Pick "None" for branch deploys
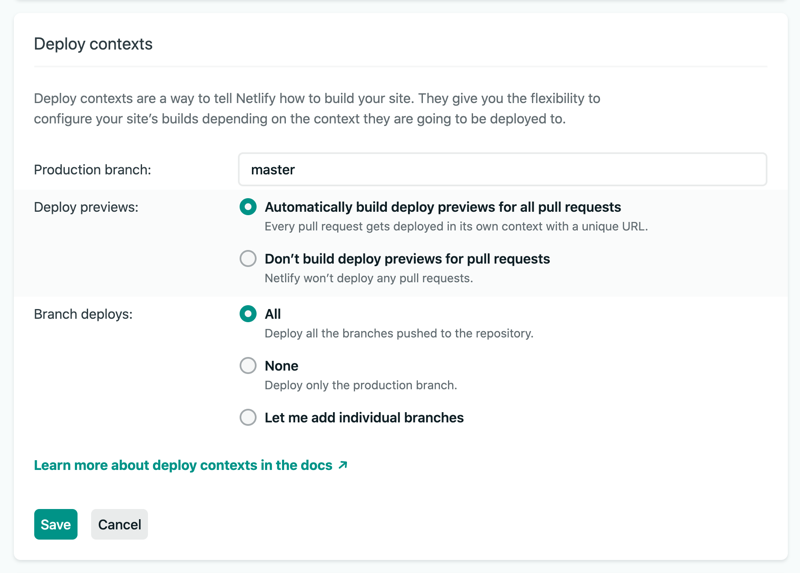This screenshot has width=800, height=573. (248, 366)
